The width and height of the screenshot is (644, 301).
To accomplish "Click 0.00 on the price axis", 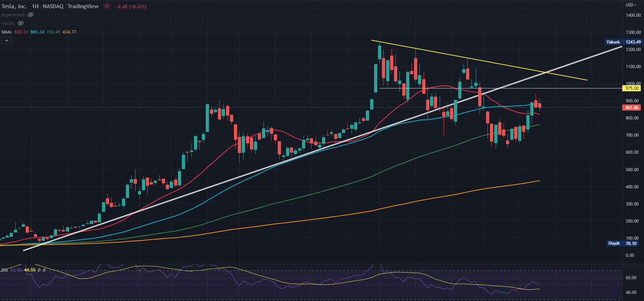I will pos(630,255).
